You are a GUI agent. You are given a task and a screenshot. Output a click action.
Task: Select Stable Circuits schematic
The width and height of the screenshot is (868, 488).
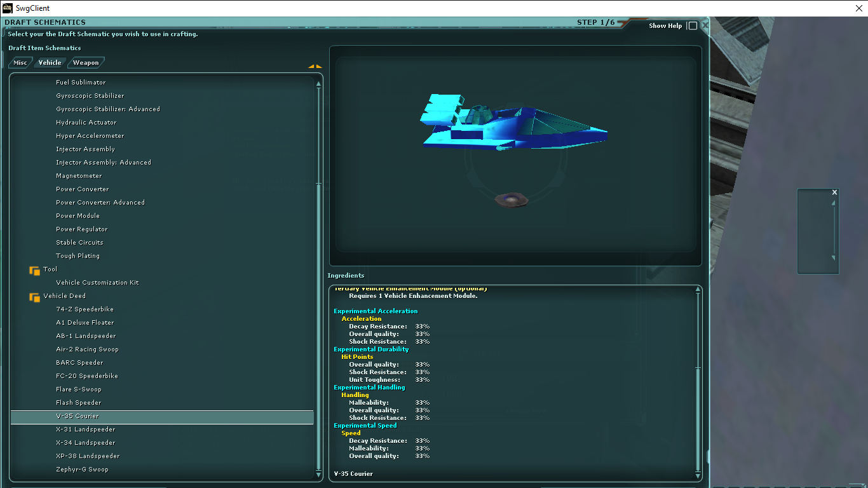(79, 243)
